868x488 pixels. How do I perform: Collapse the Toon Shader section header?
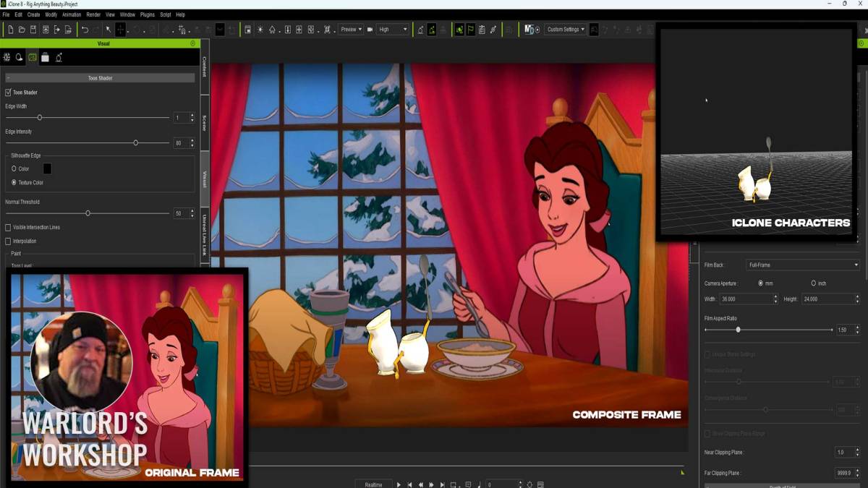point(100,77)
